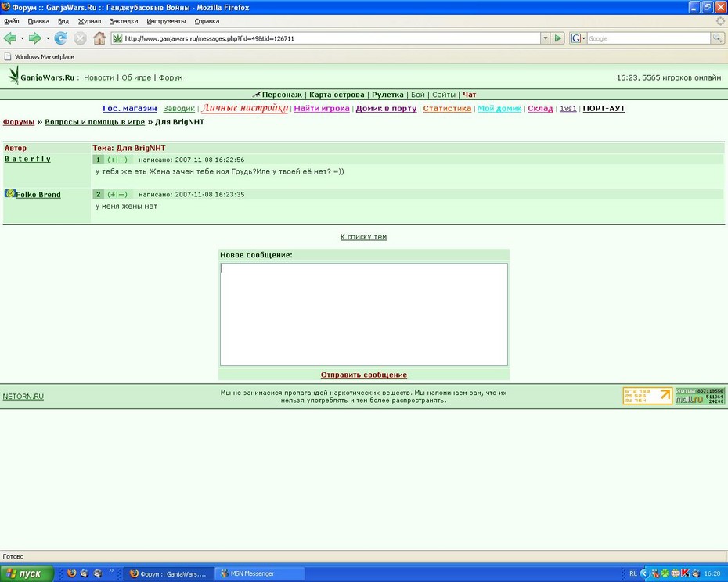Switch to MSN Messenger in the taskbar
728x582 pixels.
260,573
